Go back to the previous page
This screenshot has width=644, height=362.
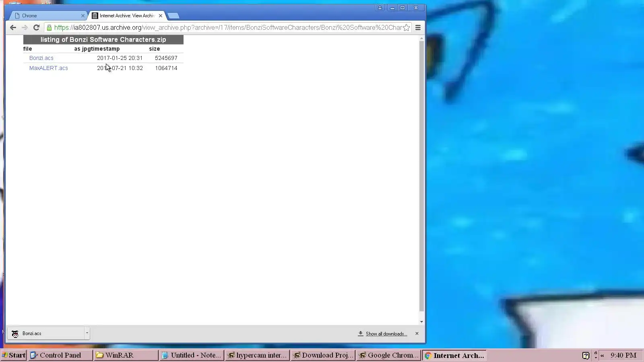[13, 27]
